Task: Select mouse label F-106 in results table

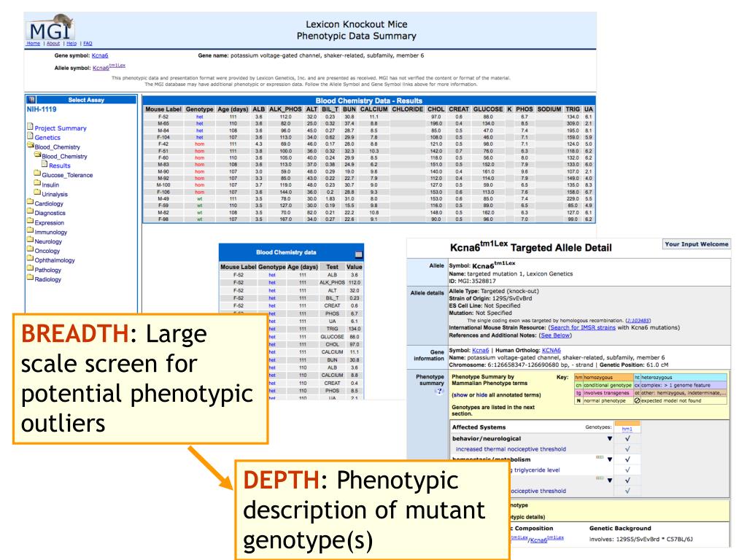Action: (x=163, y=192)
